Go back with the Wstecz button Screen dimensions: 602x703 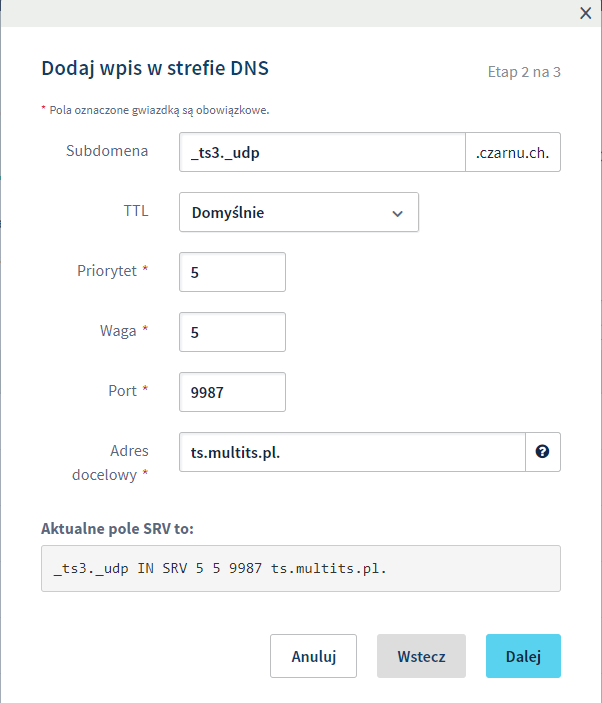point(421,656)
